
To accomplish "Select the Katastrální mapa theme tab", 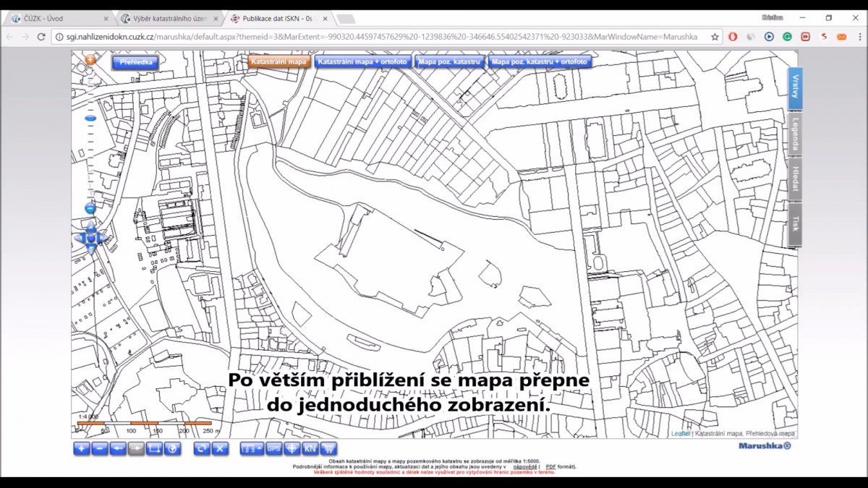I will pyautogui.click(x=279, y=62).
